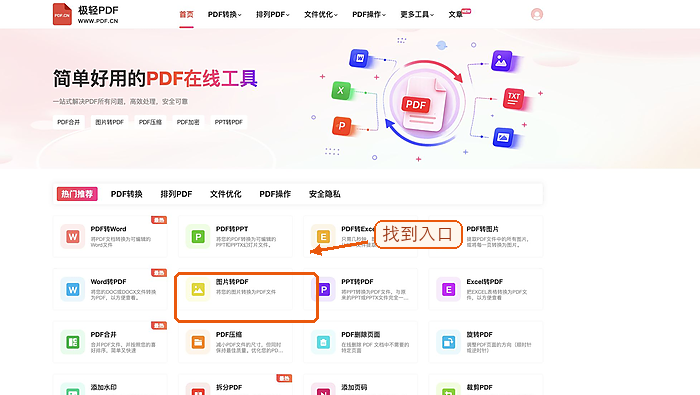
Task: Switch to the 排列PDF category tab
Action: point(176,194)
